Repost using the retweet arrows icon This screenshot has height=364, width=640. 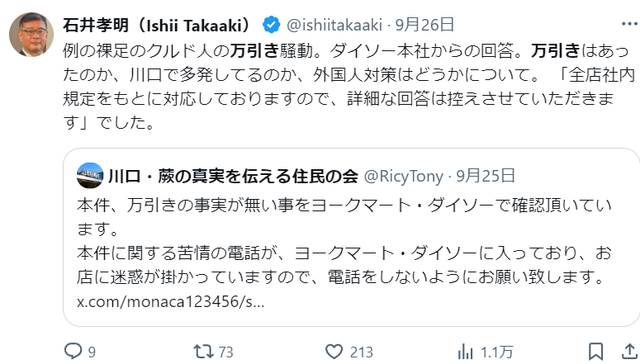click(x=201, y=352)
